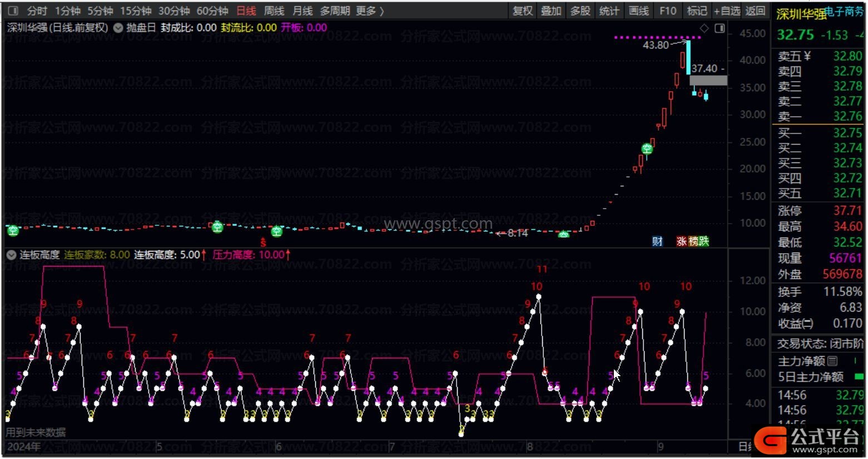Click the 标记 mark button
This screenshot has width=868, height=459.
[x=697, y=11]
